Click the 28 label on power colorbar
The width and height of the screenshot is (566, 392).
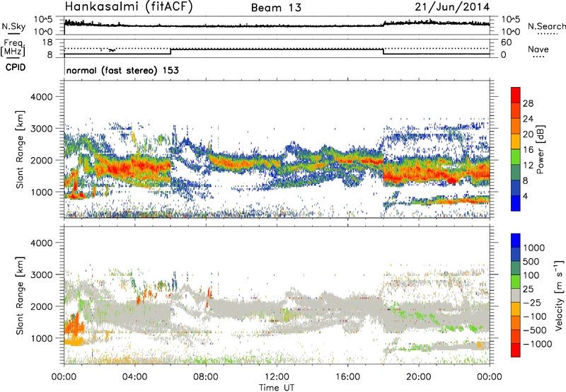(528, 103)
